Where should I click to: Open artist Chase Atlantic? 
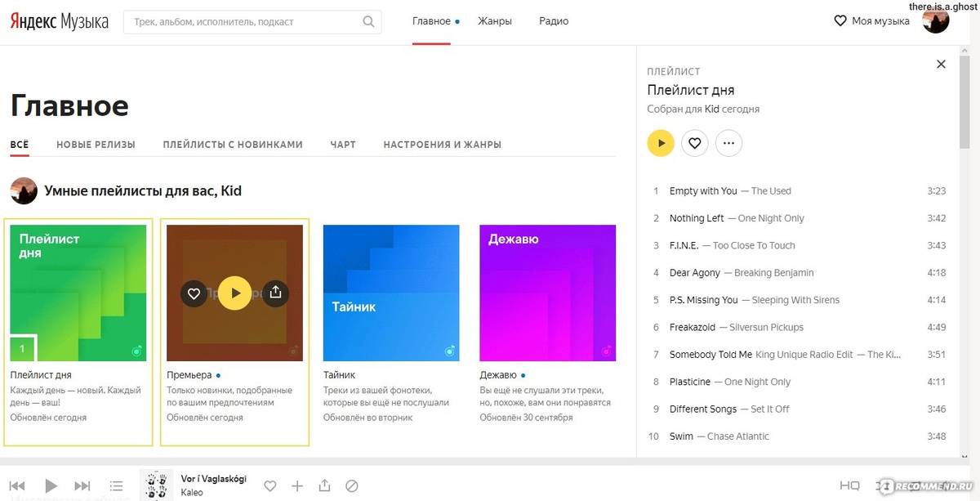click(x=738, y=436)
